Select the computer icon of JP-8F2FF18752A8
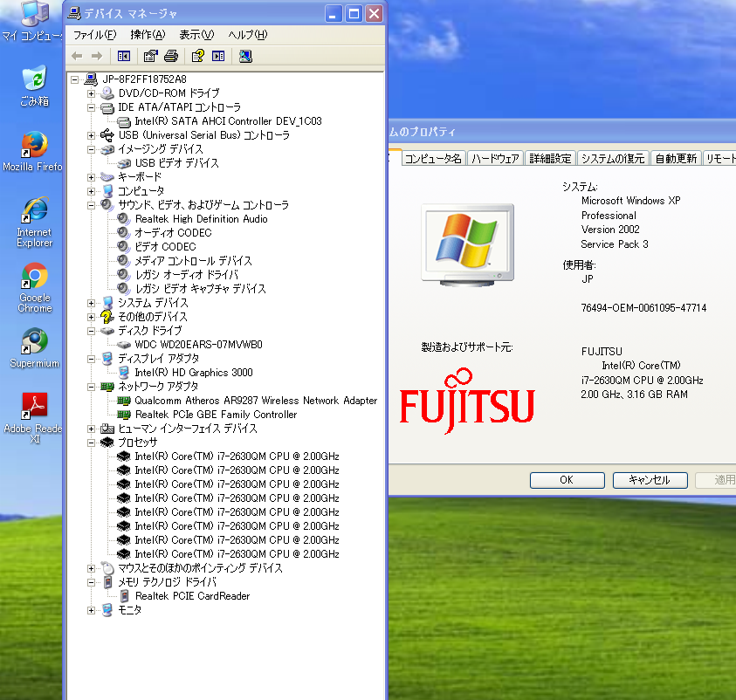736x700 pixels. [x=91, y=79]
